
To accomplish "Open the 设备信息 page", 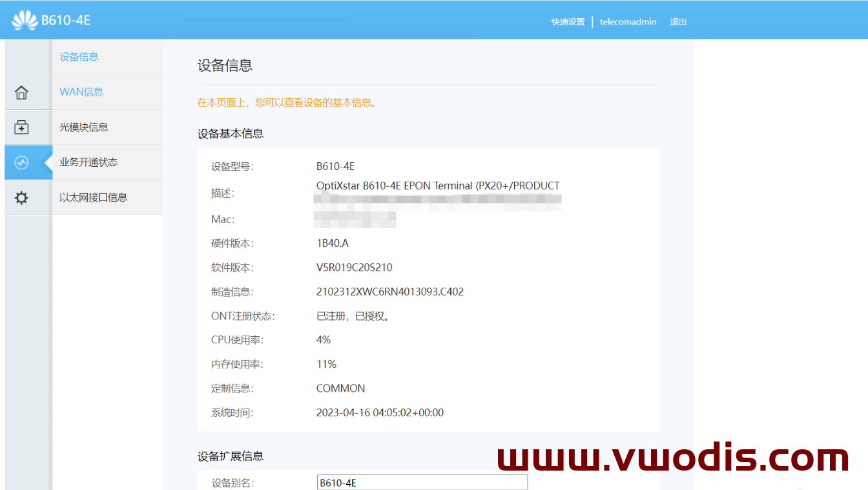I will tap(79, 56).
